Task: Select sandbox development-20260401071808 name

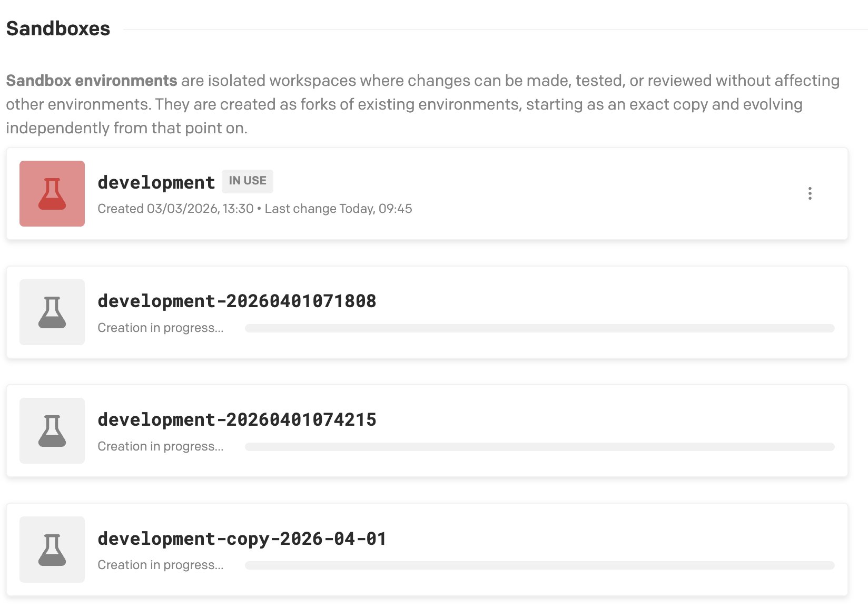Action: click(x=237, y=301)
